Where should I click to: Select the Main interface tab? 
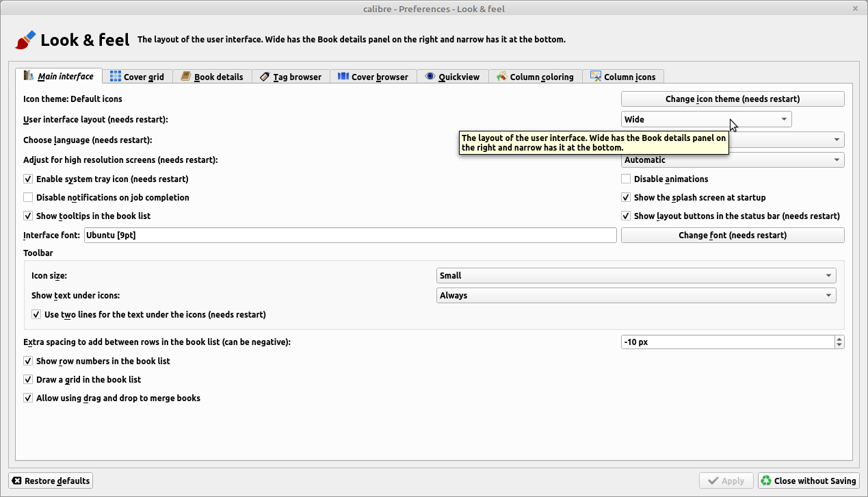point(59,75)
